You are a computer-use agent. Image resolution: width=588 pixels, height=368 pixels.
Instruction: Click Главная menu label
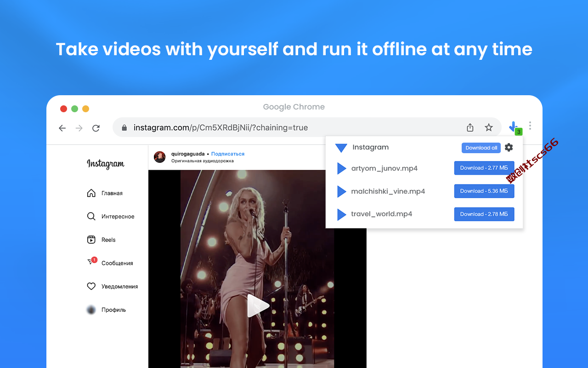click(x=112, y=193)
